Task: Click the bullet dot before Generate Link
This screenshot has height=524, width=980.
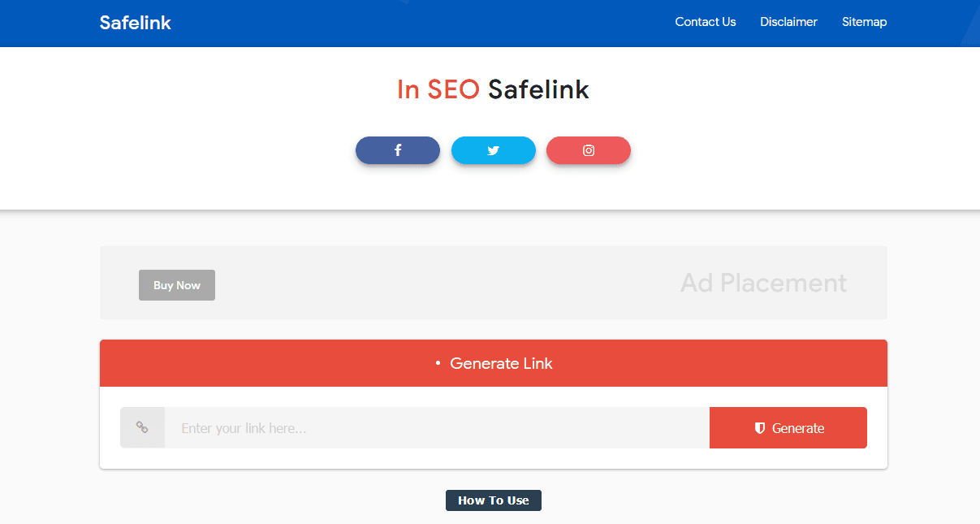Action: tap(438, 363)
